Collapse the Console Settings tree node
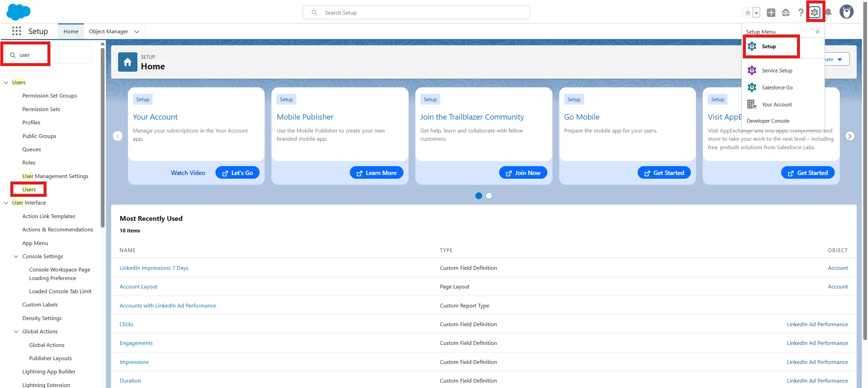 (x=16, y=257)
